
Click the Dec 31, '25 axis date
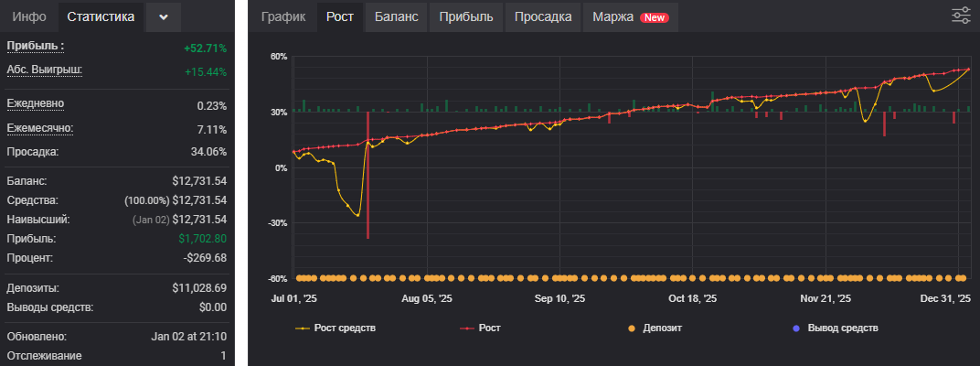pos(947,299)
